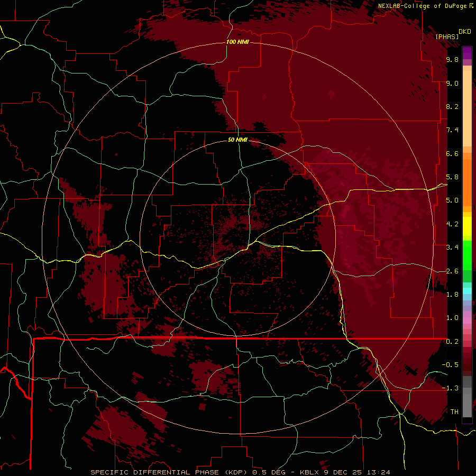Click the 6.6 value on the color scale
This screenshot has width=476, height=476.
pos(452,153)
